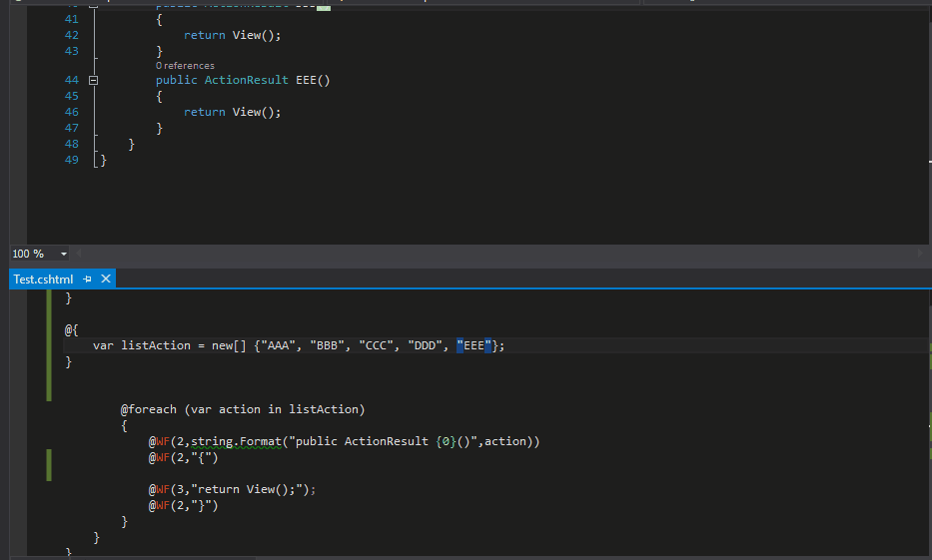
Task: Click the selected "EEE" string literal
Action: coord(473,345)
